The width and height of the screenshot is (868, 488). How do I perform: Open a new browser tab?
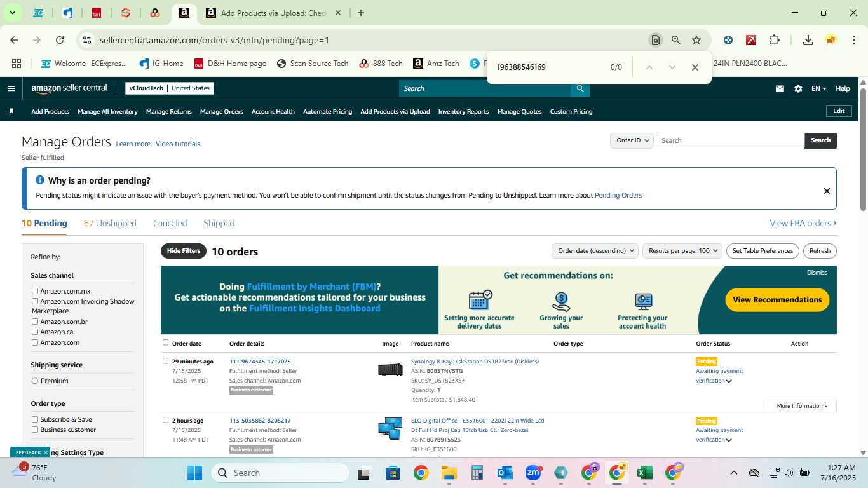[361, 13]
